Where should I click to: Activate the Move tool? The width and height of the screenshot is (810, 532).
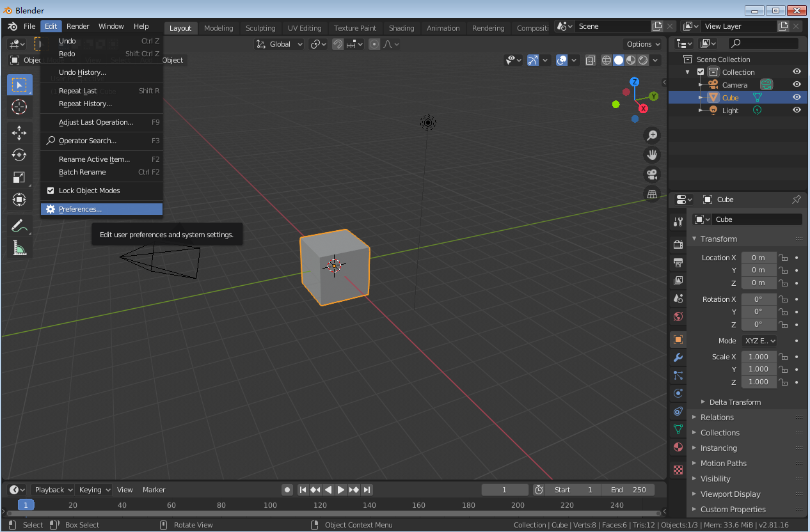tap(19, 132)
